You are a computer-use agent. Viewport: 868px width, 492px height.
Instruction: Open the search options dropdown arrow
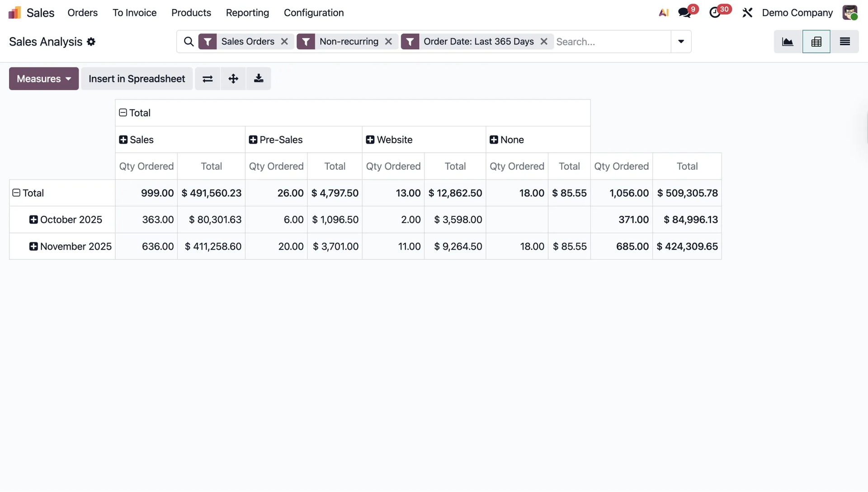pos(681,42)
